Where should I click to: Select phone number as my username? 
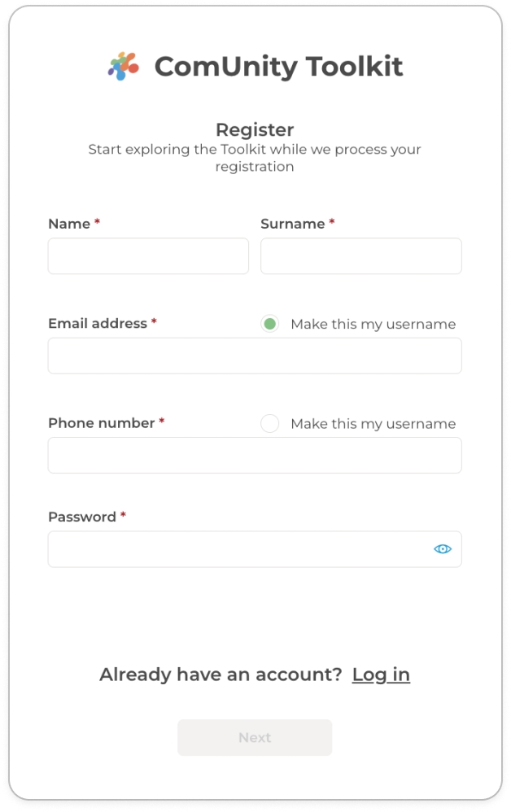tap(270, 424)
